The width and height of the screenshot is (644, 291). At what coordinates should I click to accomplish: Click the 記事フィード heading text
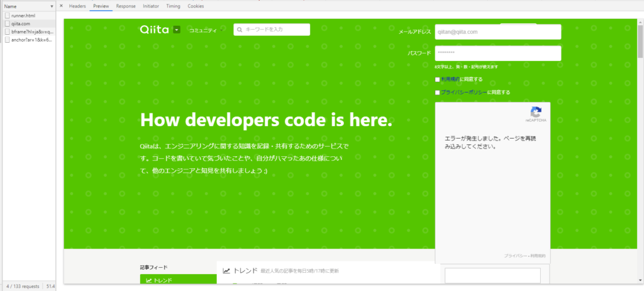[x=153, y=267]
